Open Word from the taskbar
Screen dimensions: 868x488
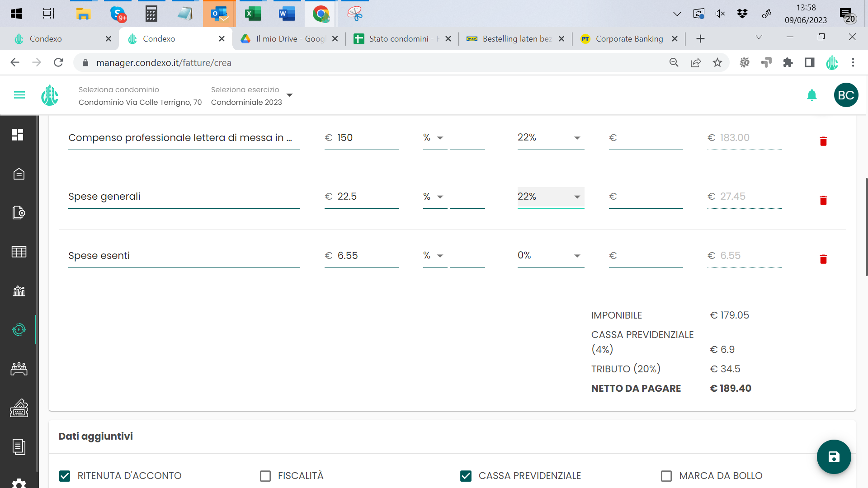pyautogui.click(x=287, y=14)
